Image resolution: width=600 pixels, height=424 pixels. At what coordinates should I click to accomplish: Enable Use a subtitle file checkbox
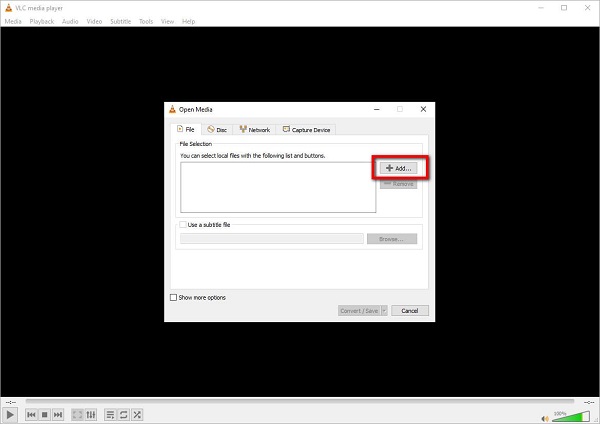click(183, 225)
